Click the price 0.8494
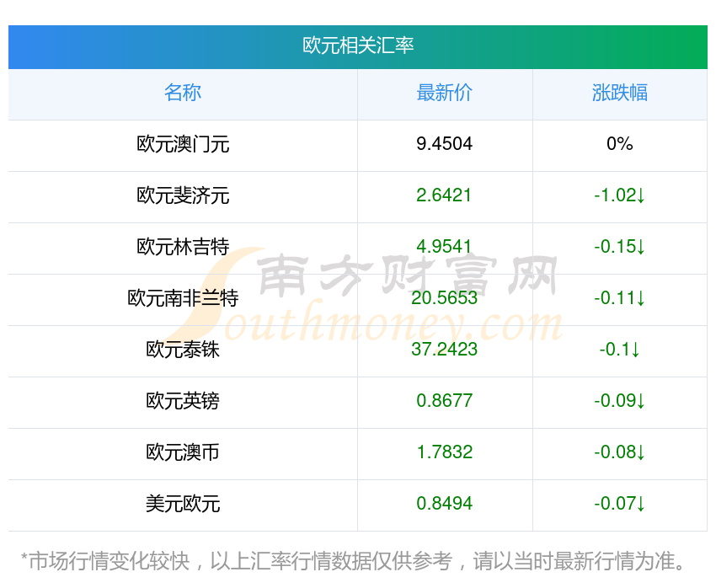The height and width of the screenshot is (588, 716). [444, 504]
